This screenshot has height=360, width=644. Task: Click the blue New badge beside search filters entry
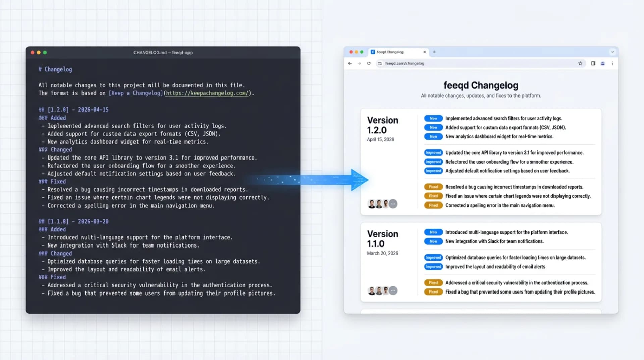coord(433,118)
